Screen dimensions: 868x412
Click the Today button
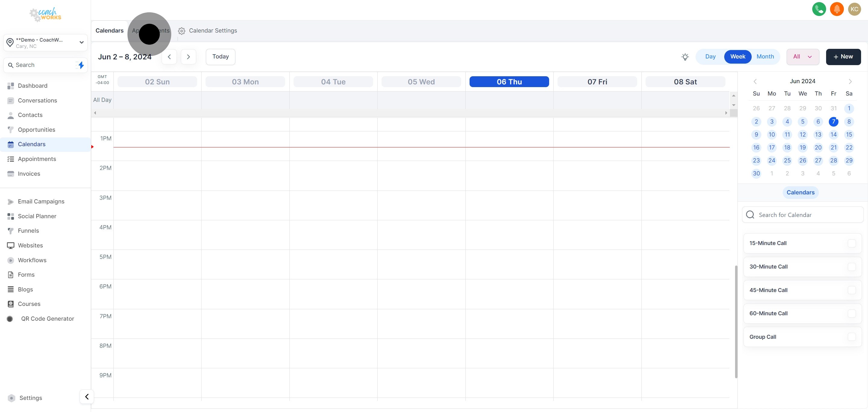(x=220, y=57)
